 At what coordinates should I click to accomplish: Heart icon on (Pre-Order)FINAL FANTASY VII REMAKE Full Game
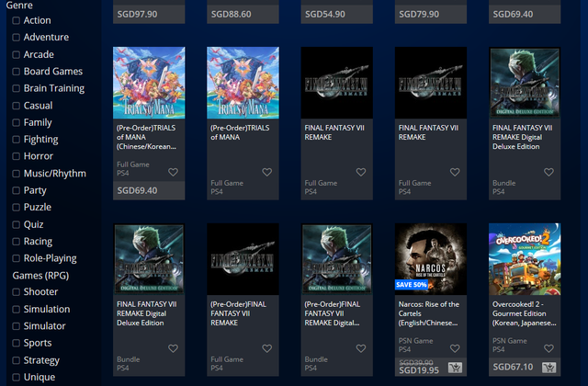coord(267,348)
